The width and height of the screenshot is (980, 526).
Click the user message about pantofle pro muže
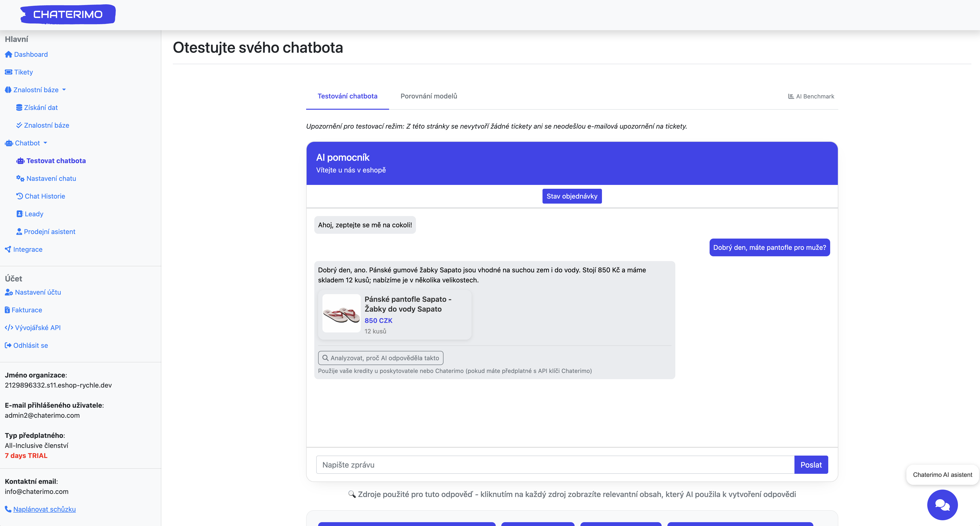(x=770, y=247)
